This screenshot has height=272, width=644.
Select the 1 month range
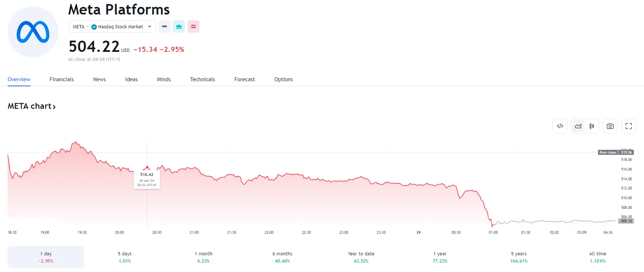point(203,257)
